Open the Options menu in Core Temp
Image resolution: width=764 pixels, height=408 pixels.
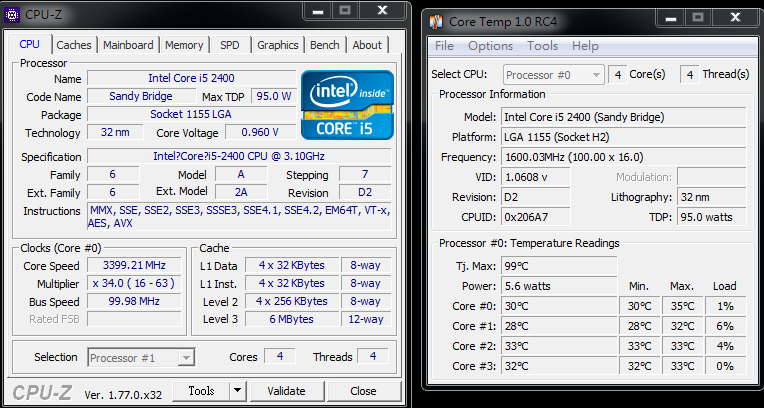coord(491,46)
